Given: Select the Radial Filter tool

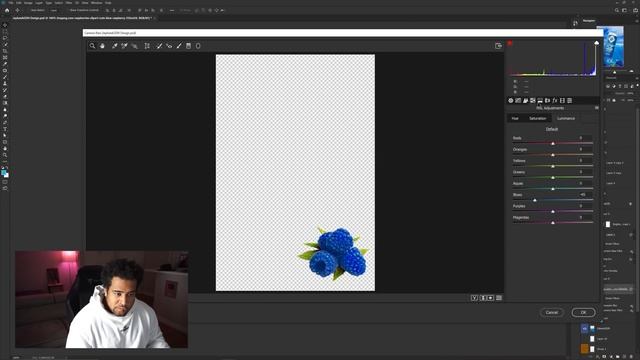Looking at the screenshot, I should tap(198, 46).
